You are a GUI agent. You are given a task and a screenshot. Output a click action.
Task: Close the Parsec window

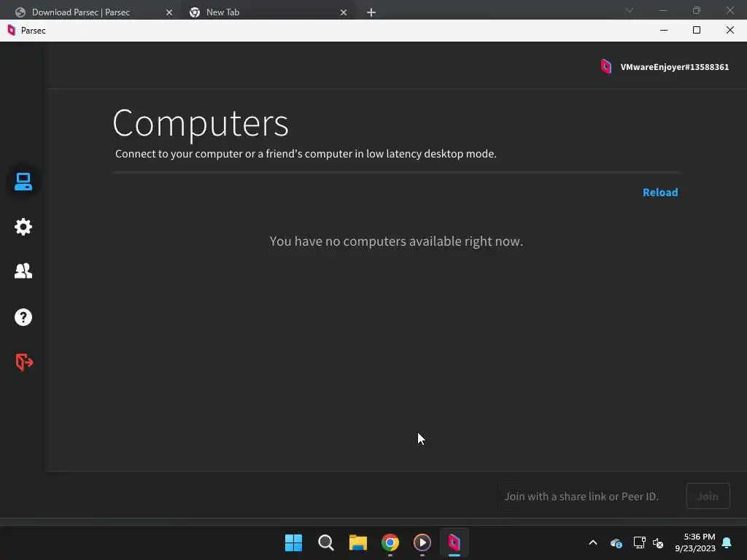click(729, 30)
